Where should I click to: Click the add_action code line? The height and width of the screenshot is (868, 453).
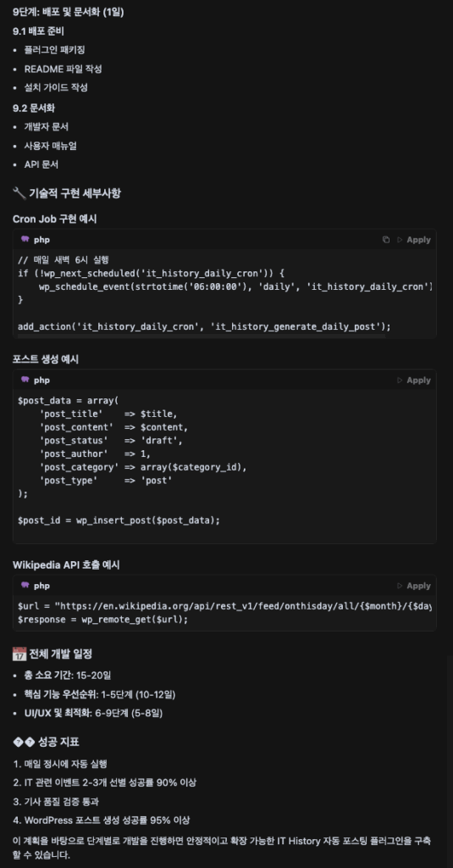click(x=204, y=326)
